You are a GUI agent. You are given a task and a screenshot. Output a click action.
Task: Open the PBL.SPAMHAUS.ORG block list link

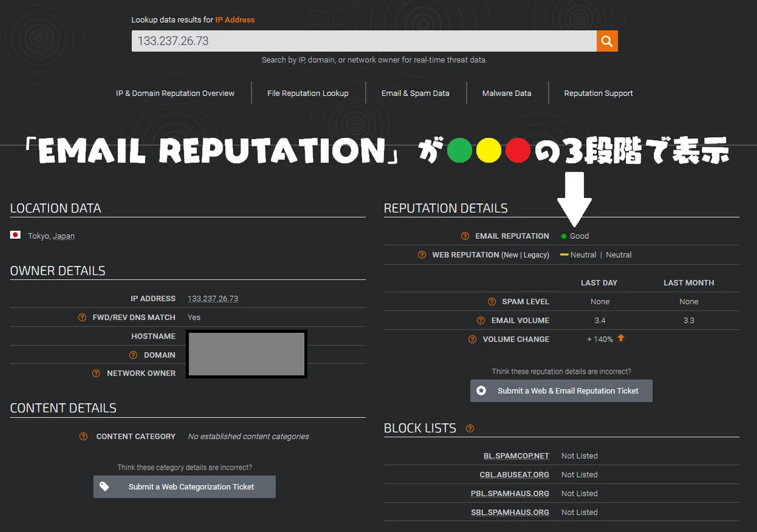tap(510, 494)
